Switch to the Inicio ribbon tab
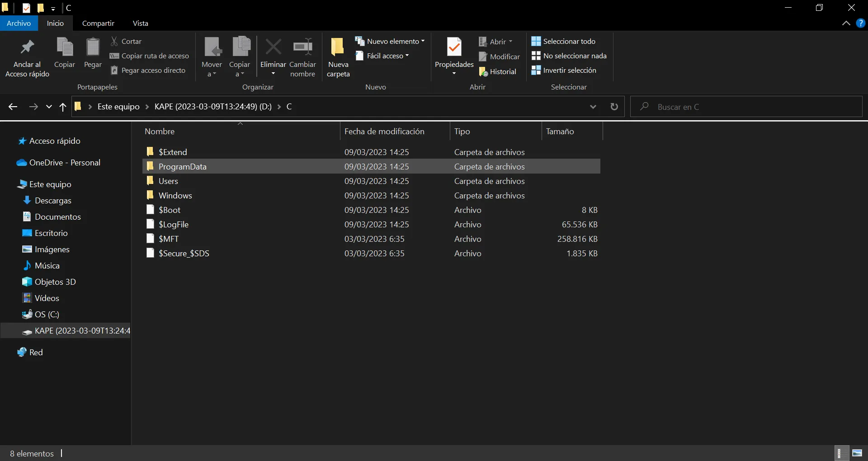Viewport: 868px width, 461px height. point(55,23)
